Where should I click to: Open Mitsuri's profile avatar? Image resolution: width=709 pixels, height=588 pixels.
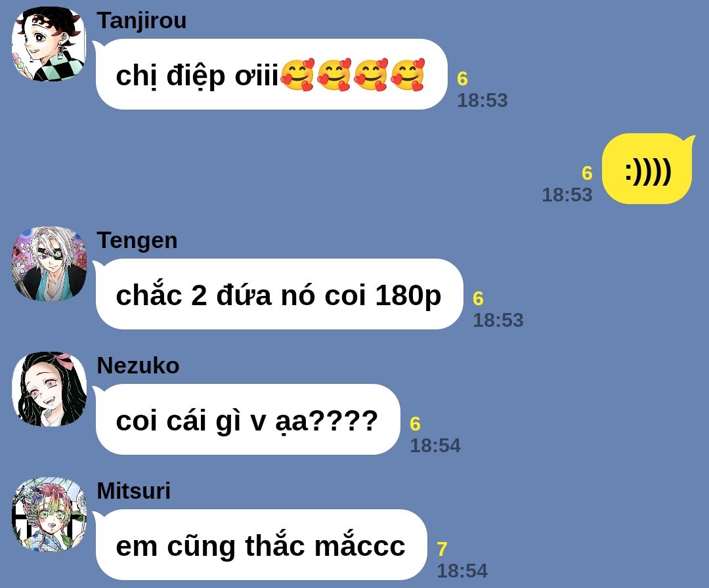click(x=49, y=514)
